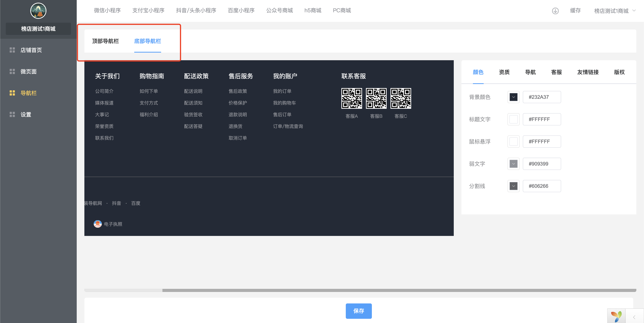Click the 荣誉资质 footer link
This screenshot has height=323, width=644.
click(x=104, y=126)
